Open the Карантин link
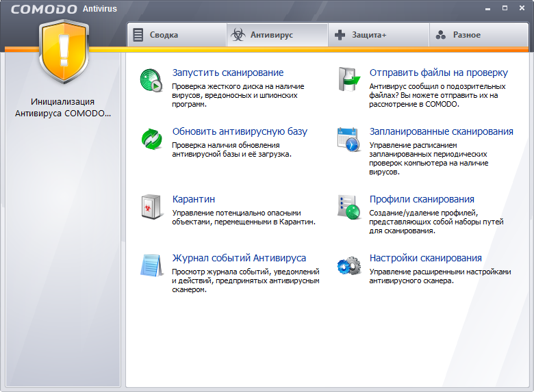The width and height of the screenshot is (534, 392). pyautogui.click(x=194, y=199)
